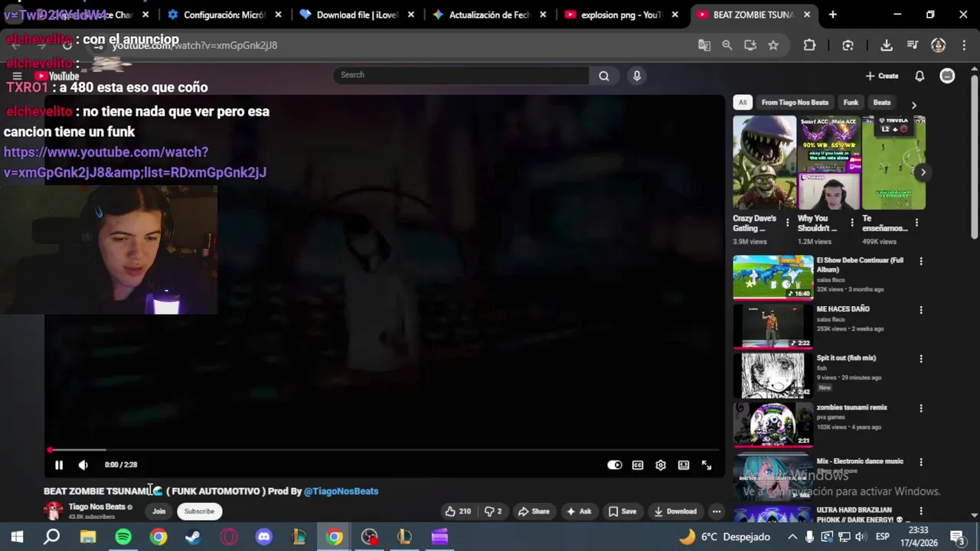The height and width of the screenshot is (551, 980).
Task: Open the Crazy Dave's Gatling video thumbnail
Action: [765, 162]
